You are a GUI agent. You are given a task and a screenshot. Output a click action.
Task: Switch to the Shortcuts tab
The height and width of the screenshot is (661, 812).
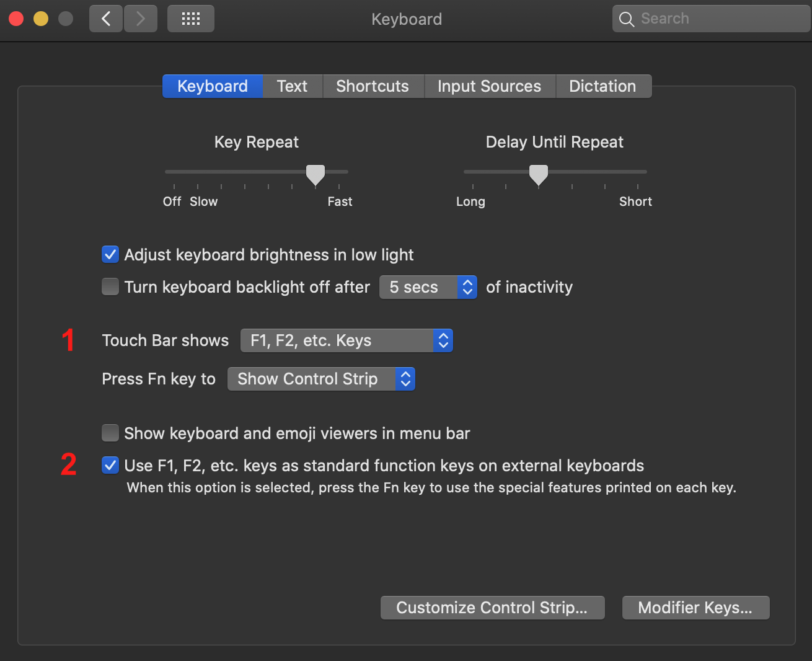point(373,86)
